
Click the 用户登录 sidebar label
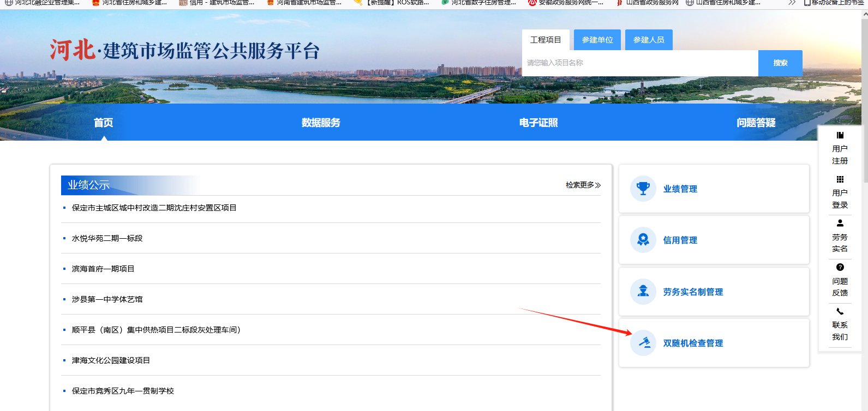click(x=840, y=199)
